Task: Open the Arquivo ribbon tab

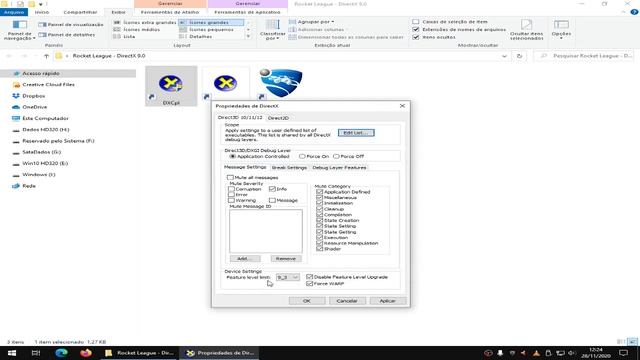Action: (14, 12)
